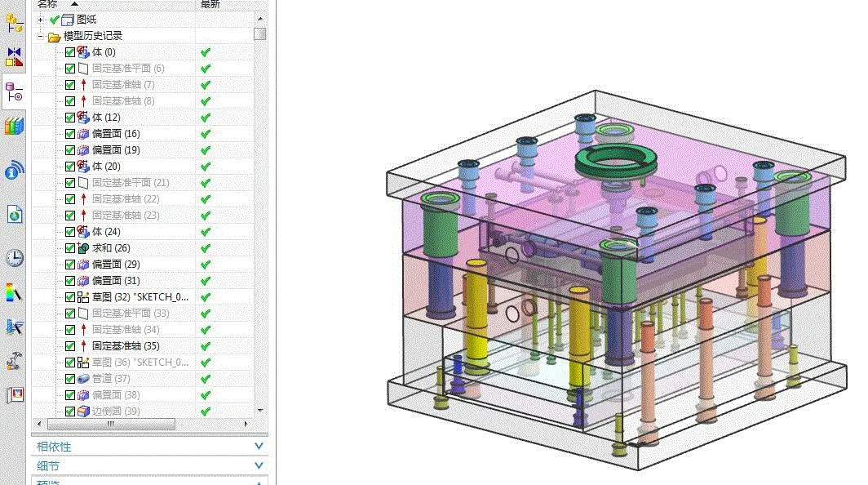
Task: Click the unite icon for 求和 (26)
Action: 83,247
